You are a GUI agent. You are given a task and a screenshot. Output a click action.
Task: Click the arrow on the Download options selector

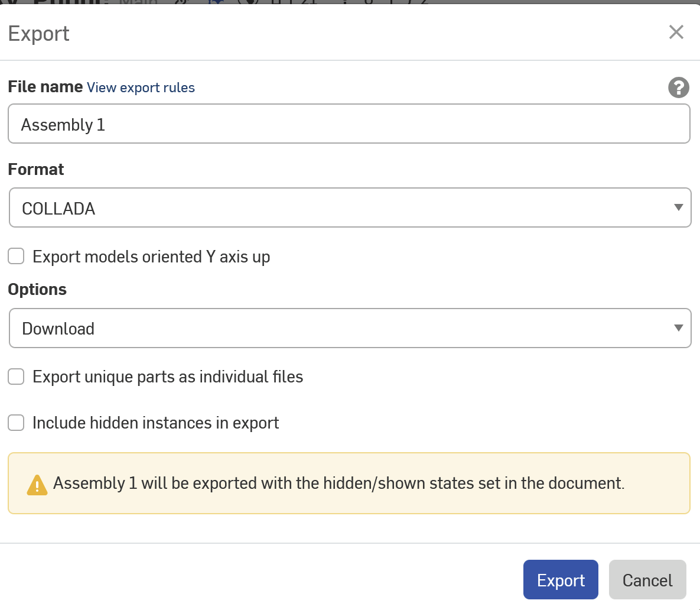[678, 328]
